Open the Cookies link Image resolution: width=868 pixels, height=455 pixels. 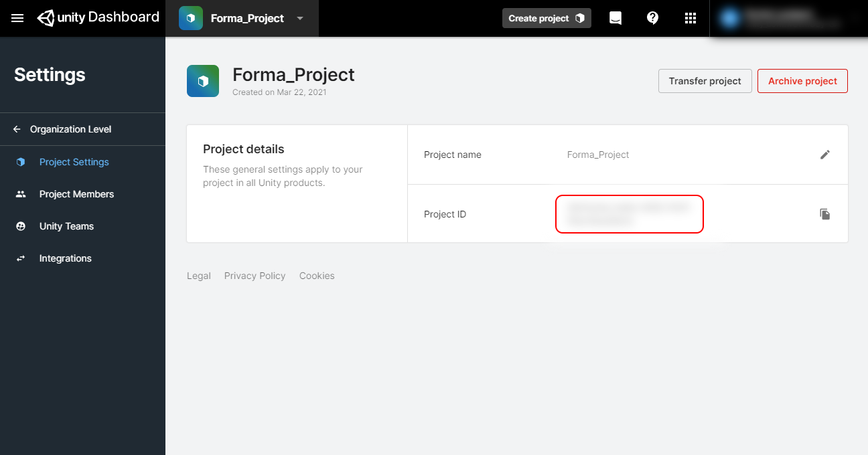(x=317, y=276)
